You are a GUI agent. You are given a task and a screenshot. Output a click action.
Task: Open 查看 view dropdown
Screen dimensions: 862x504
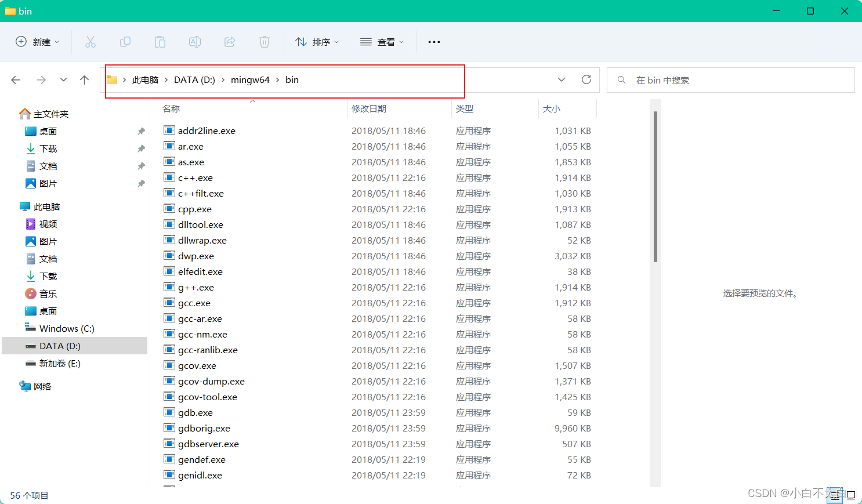[x=382, y=42]
